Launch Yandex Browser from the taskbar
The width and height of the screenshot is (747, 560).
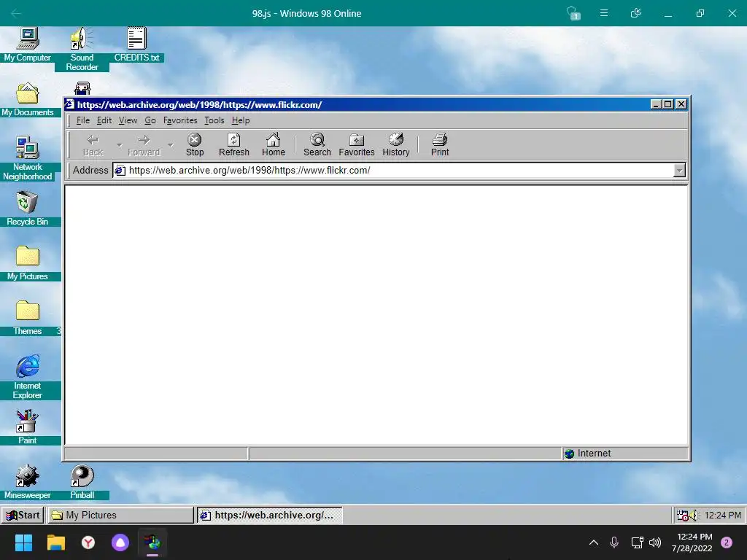[88, 542]
